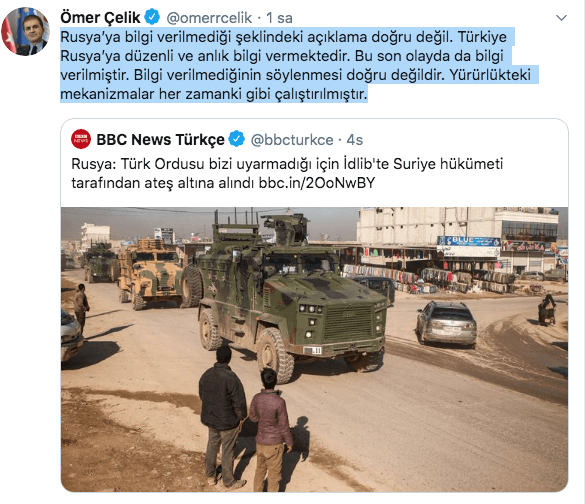Open BBC News Türkçe account name
Viewport: 585px width, 504px height.
[x=160, y=140]
